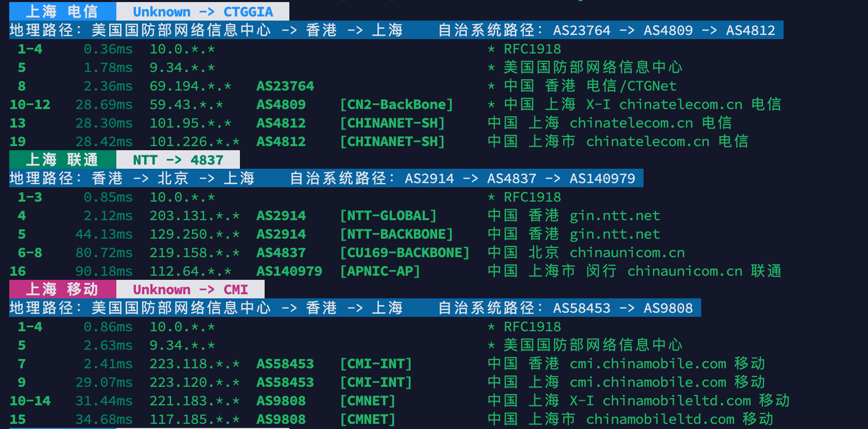Select '中国 上海 X-I chinamobileltd.com 移动' text
The width and height of the screenshot is (868, 429).
point(638,400)
